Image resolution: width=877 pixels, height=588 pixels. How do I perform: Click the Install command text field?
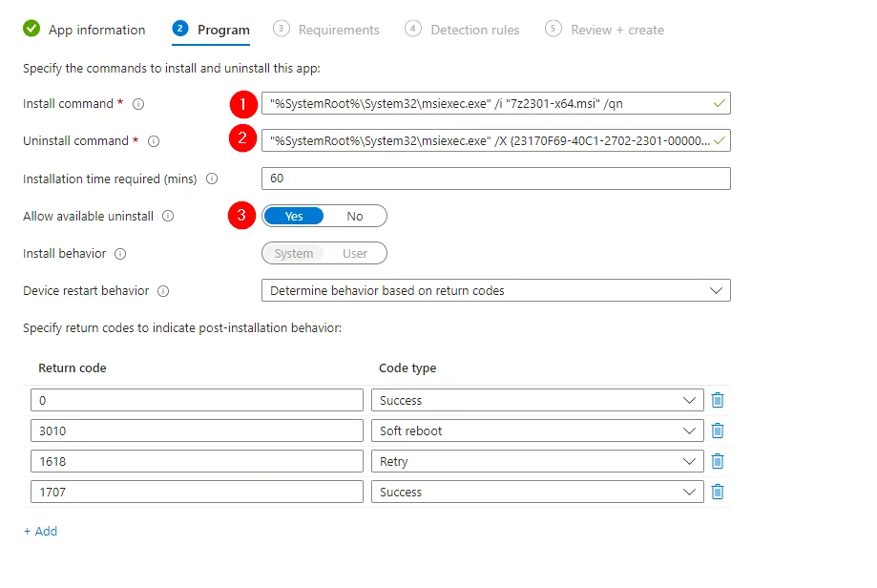pyautogui.click(x=487, y=104)
